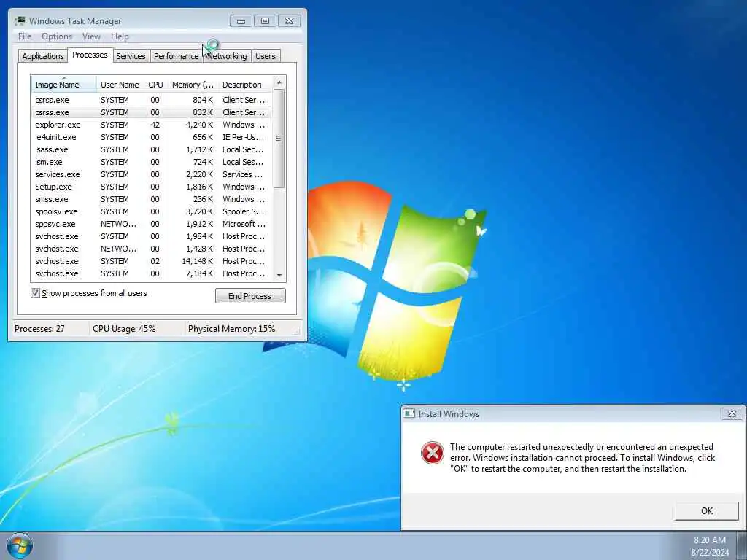This screenshot has height=560, width=747.
Task: Sort by Image Name column header
Action: 64,85
